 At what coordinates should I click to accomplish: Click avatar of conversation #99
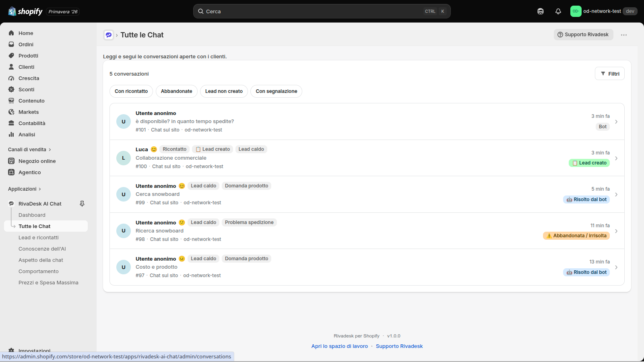tap(124, 194)
